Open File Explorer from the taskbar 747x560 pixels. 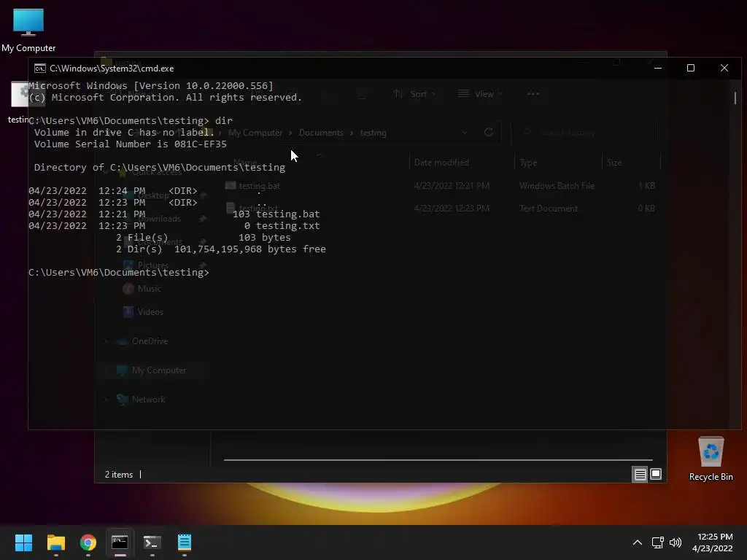click(x=55, y=542)
